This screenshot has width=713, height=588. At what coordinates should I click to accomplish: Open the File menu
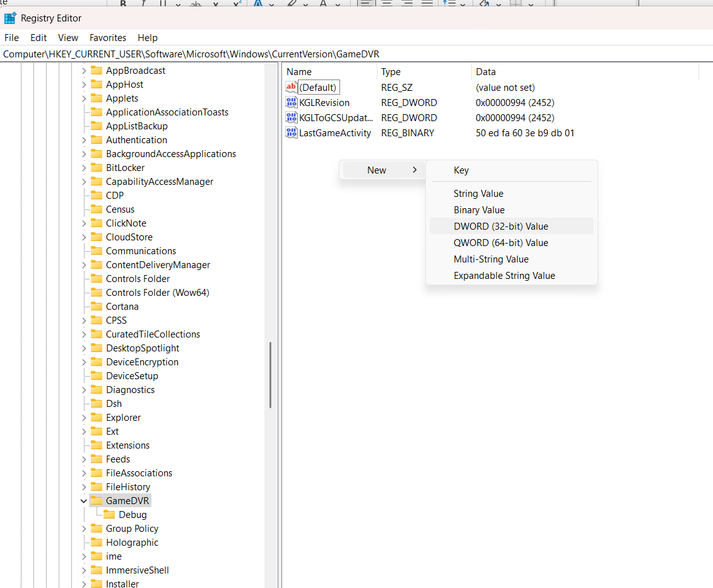pyautogui.click(x=12, y=38)
